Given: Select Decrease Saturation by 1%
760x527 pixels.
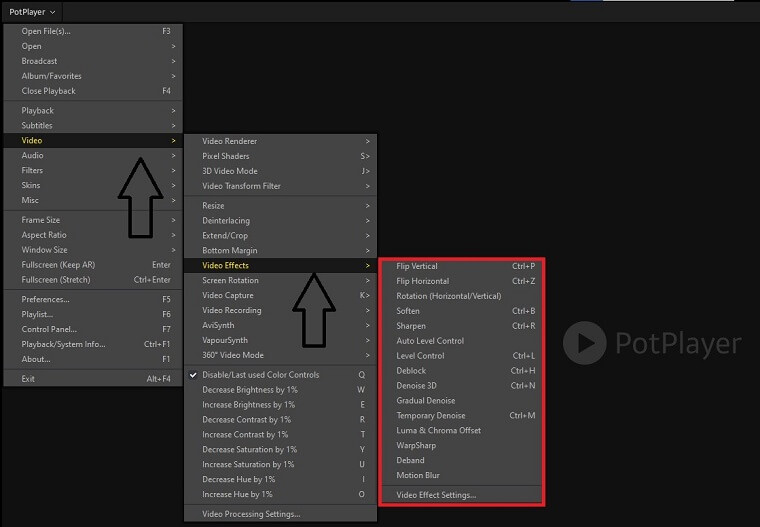Looking at the screenshot, I should [280, 450].
